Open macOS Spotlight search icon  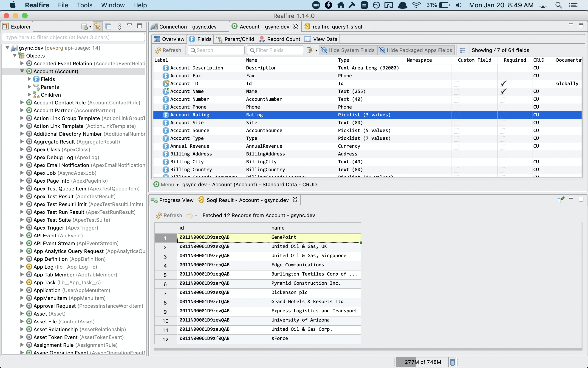[559, 5]
